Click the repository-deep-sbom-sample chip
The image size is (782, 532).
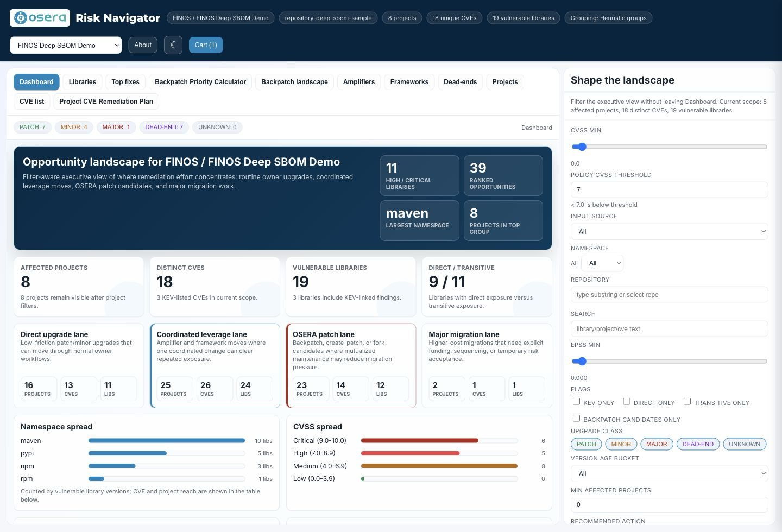pos(328,18)
